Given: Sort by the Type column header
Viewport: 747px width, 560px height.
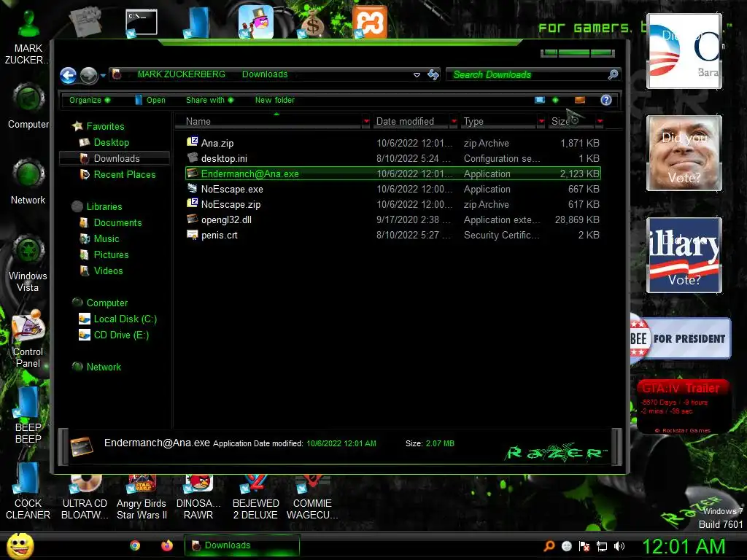Looking at the screenshot, I should tap(499, 122).
